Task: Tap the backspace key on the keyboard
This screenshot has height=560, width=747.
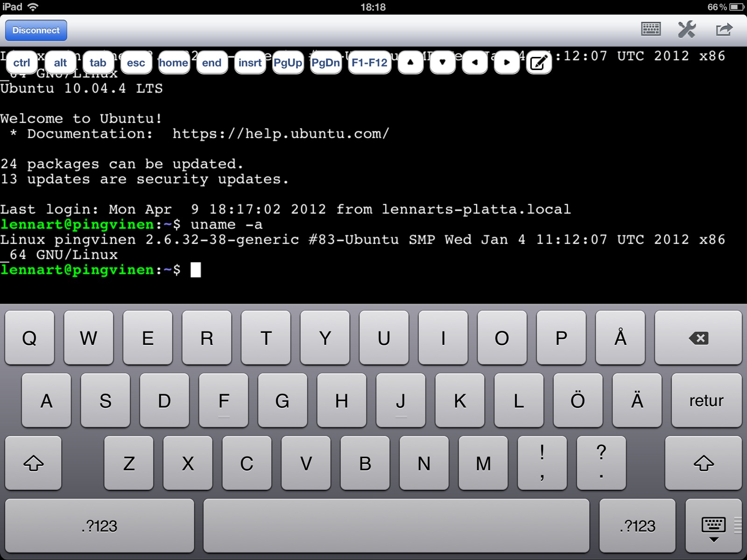Action: (x=698, y=338)
